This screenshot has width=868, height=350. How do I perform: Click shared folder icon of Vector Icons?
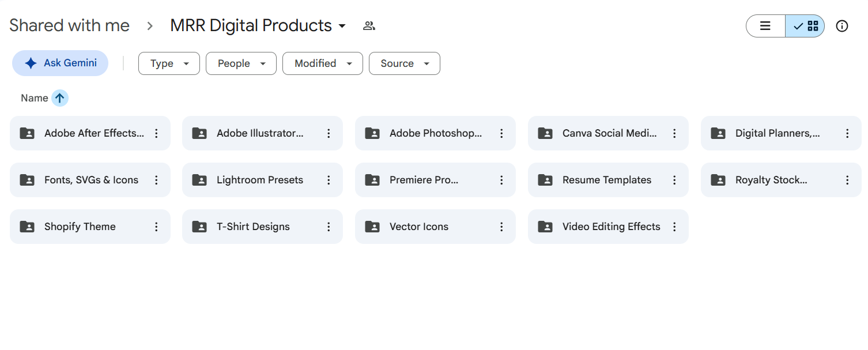[372, 227]
